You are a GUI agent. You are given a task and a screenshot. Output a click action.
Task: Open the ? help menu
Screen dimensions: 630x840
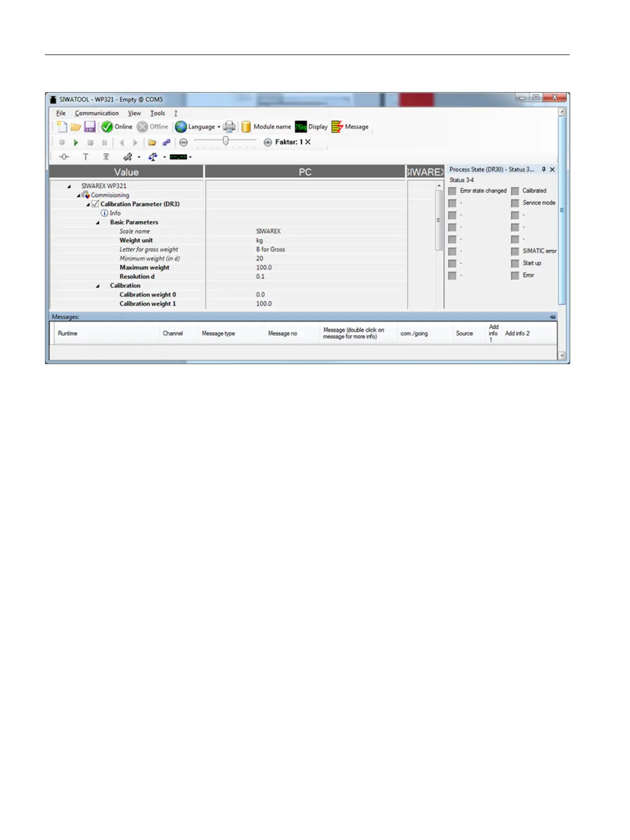[176, 113]
